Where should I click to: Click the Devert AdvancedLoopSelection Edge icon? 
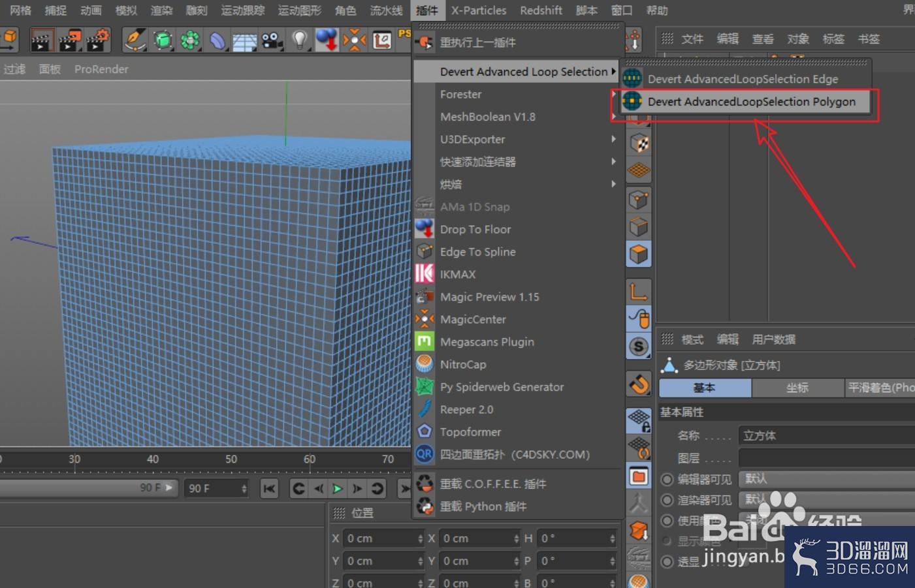click(632, 78)
